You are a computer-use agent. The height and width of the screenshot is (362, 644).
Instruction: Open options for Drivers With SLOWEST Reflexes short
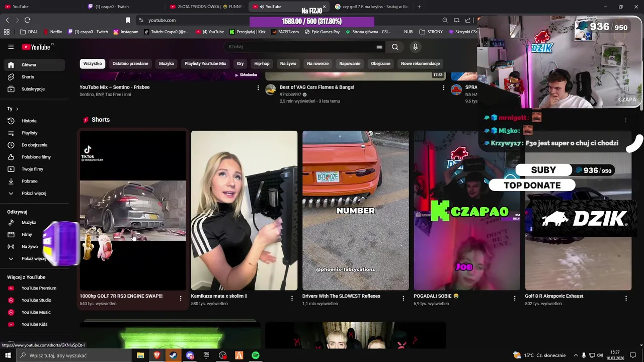click(x=403, y=298)
